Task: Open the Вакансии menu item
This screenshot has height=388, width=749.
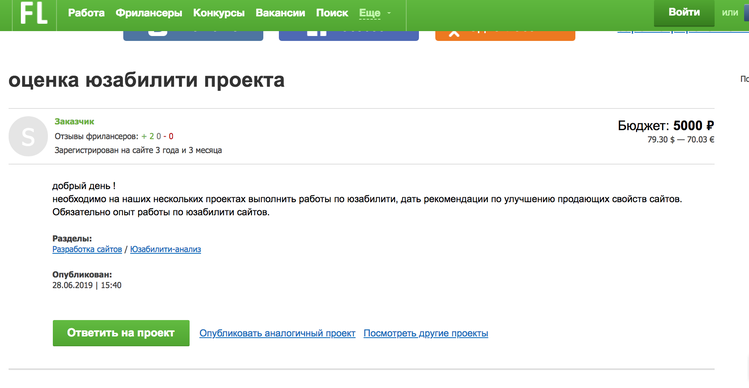Action: pos(280,13)
